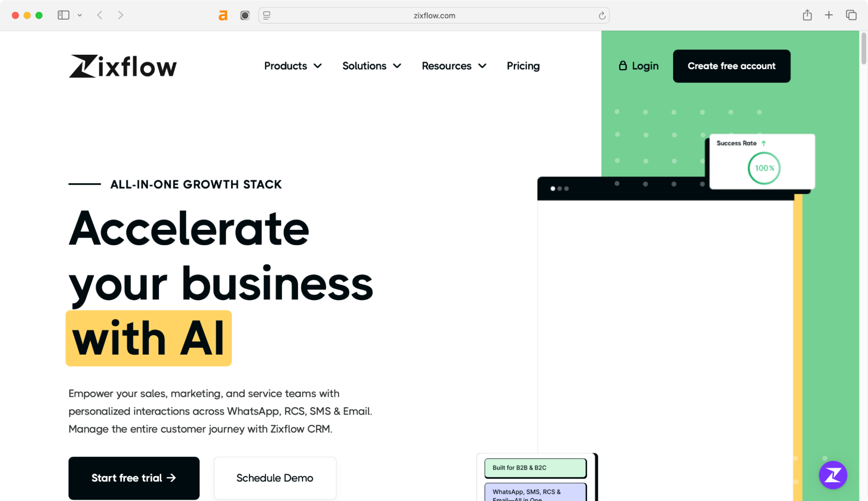This screenshot has height=501, width=868.
Task: Click the camera extension icon in toolbar
Action: pos(245,15)
